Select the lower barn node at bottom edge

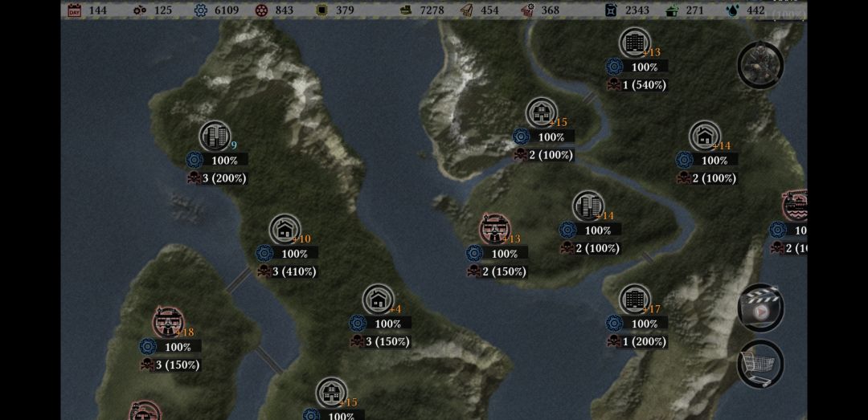coord(332,393)
